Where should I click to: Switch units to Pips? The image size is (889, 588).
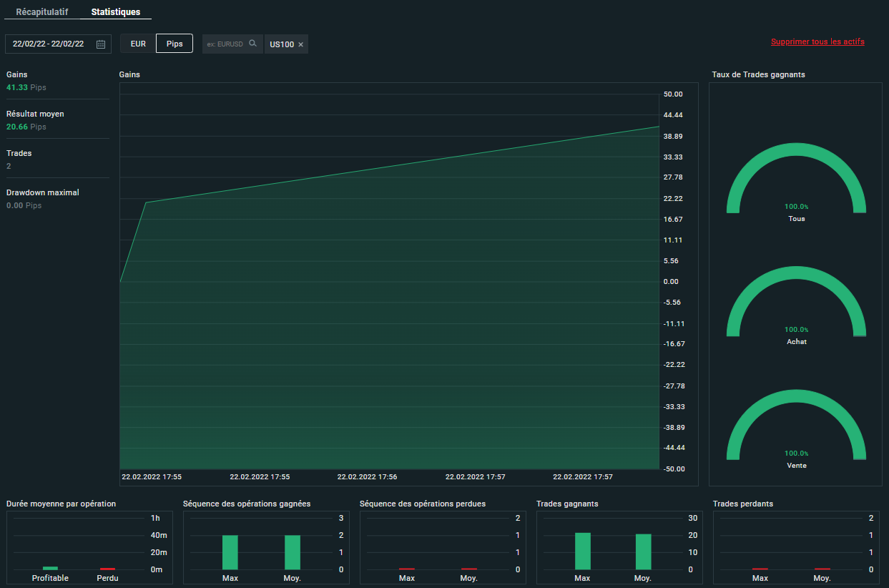click(175, 44)
